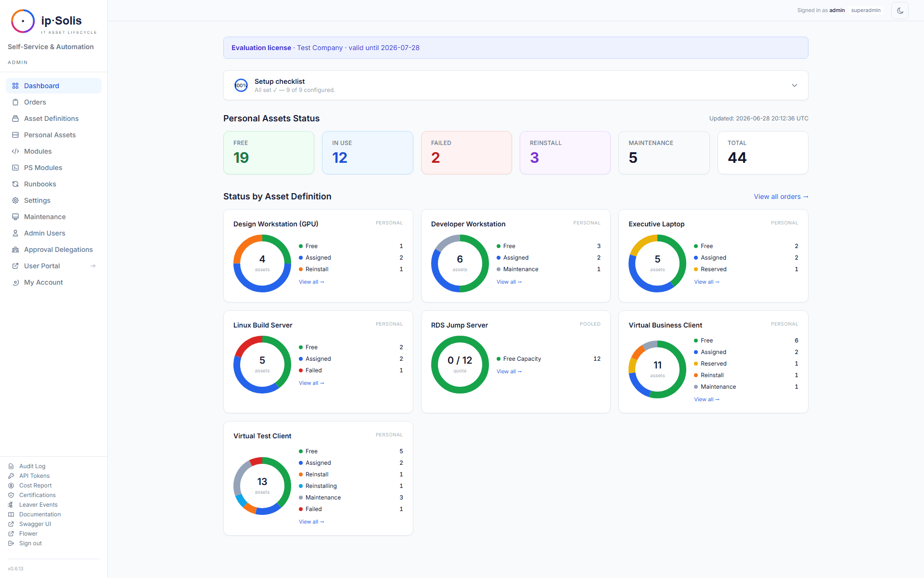The image size is (924, 578).
Task: Click the API Tokens key icon
Action: [x=11, y=476]
